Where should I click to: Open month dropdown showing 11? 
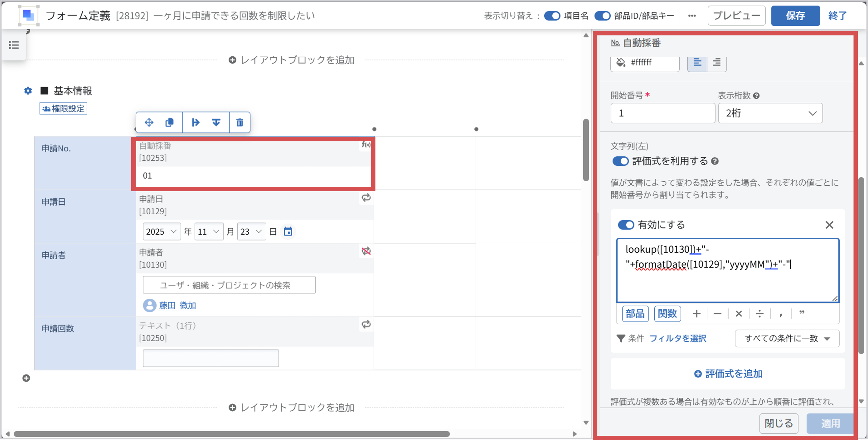[x=209, y=231]
